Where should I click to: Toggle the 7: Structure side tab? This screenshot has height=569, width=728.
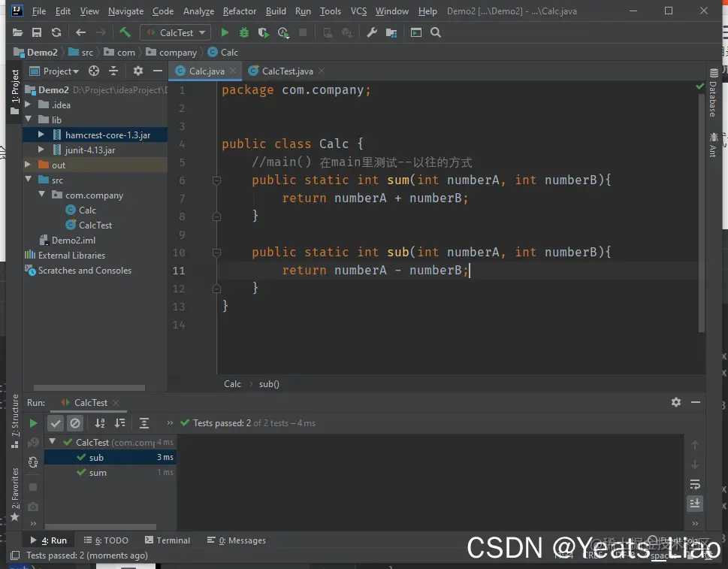click(x=15, y=421)
